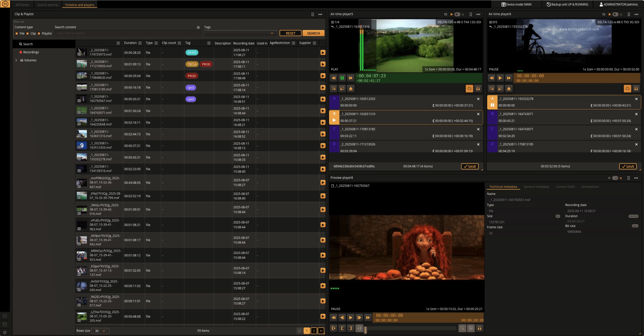Image resolution: width=644 pixels, height=336 pixels.
Task: Click the NEWS tag chip
Action: tap(192, 53)
